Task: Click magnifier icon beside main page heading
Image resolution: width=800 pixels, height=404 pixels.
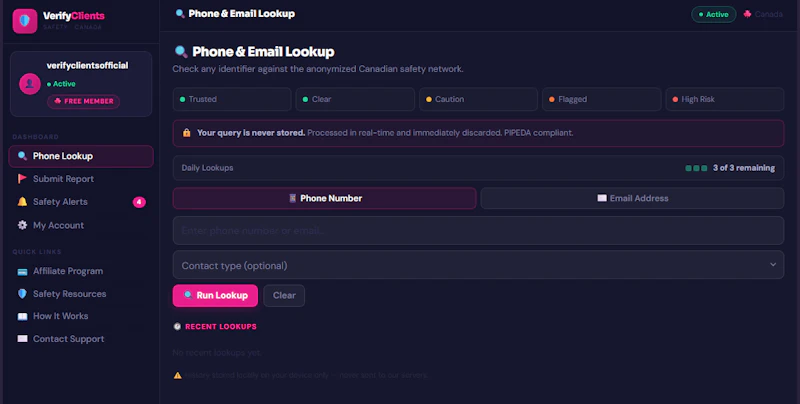Action: click(181, 52)
